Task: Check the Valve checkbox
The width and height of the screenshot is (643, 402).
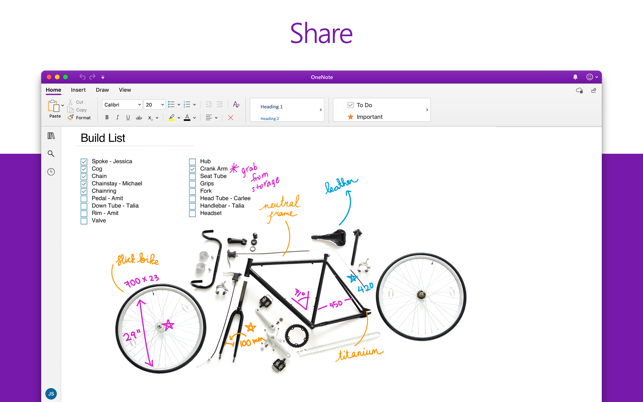Action: coord(84,221)
